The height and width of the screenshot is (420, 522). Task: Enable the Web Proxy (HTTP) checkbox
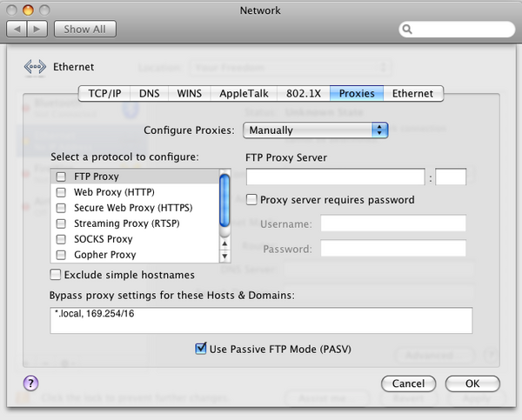(x=61, y=192)
